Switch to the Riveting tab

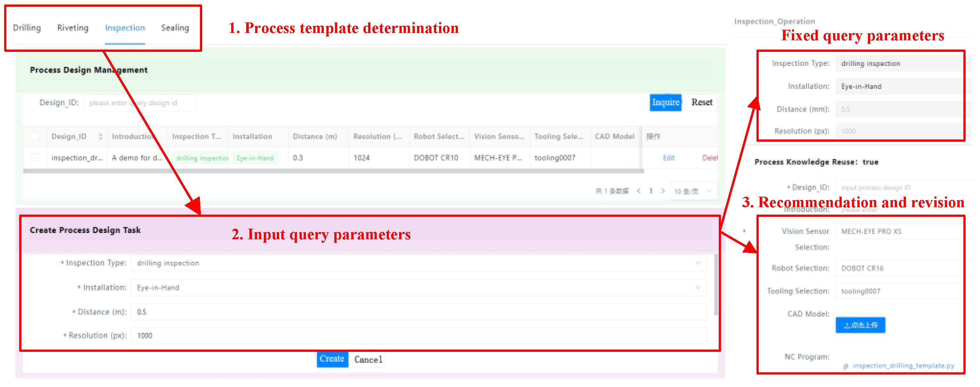(x=73, y=28)
